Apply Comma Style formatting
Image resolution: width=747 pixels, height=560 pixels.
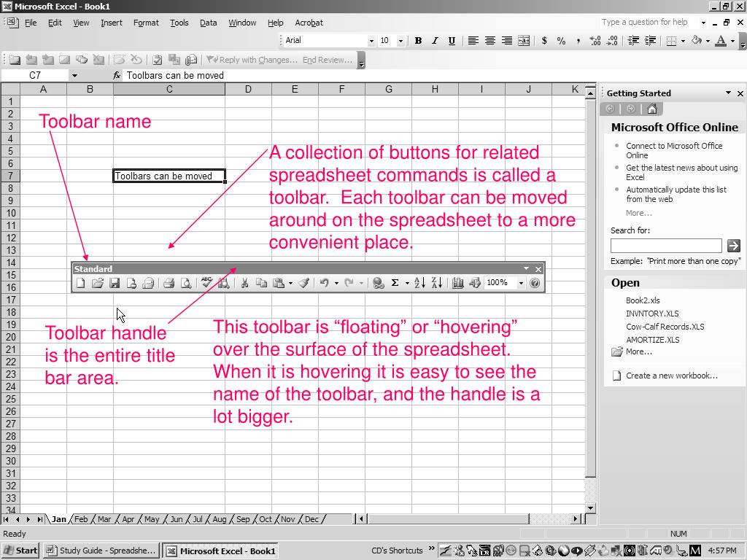[x=578, y=41]
